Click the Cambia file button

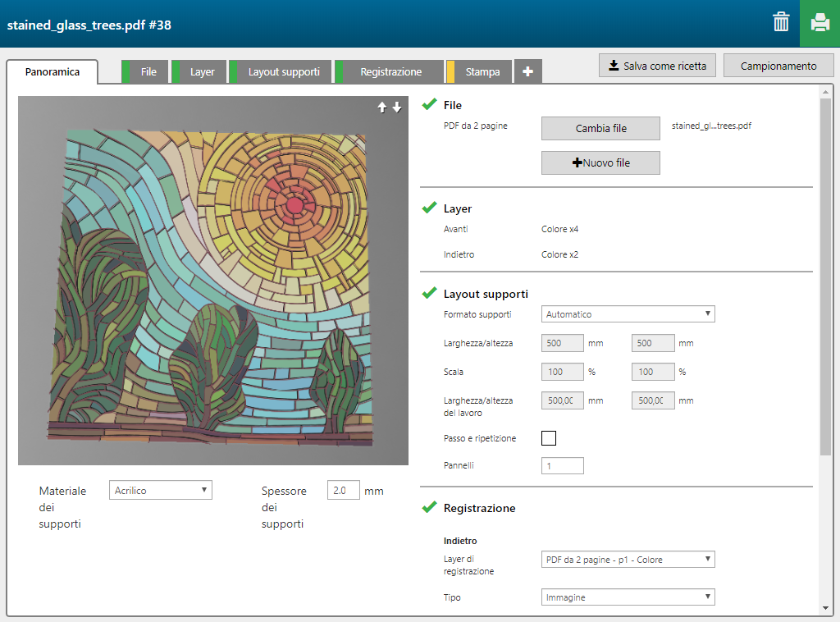600,129
